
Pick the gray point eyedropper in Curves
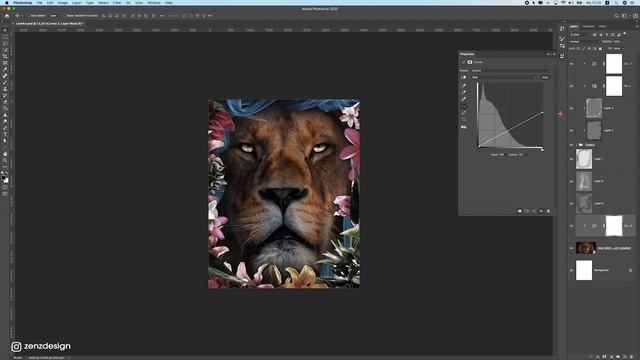point(464,92)
